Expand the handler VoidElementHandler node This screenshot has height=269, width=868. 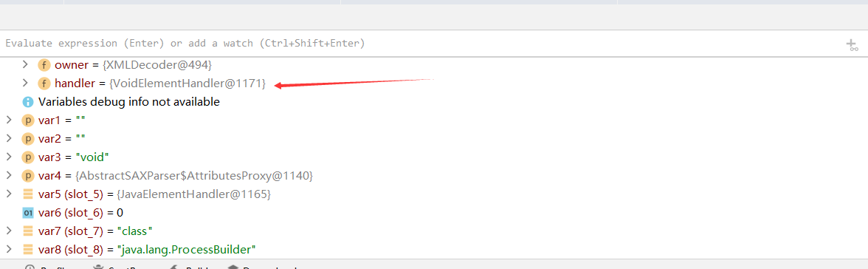(24, 84)
